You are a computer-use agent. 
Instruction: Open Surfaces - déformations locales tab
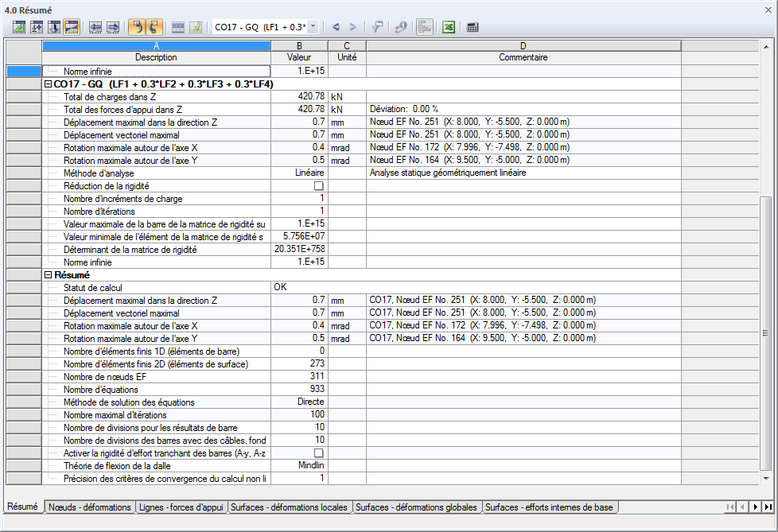point(289,507)
